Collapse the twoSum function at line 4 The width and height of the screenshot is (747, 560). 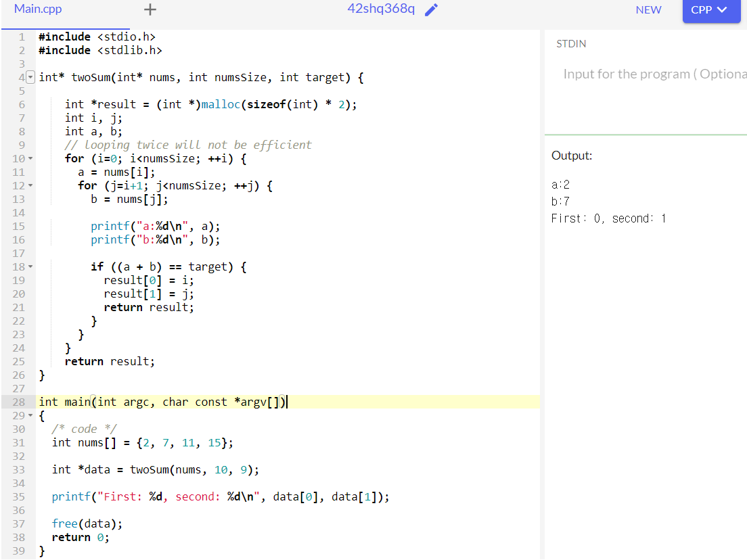click(x=30, y=77)
